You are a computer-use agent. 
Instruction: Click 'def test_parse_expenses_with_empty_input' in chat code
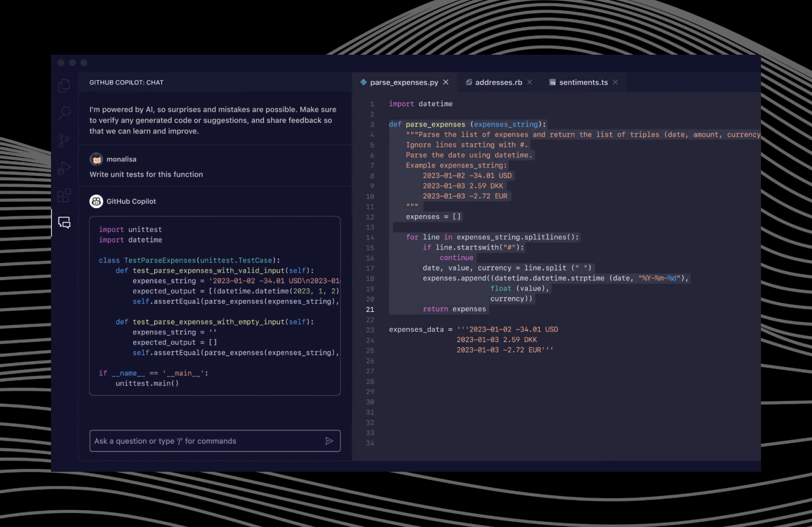215,322
